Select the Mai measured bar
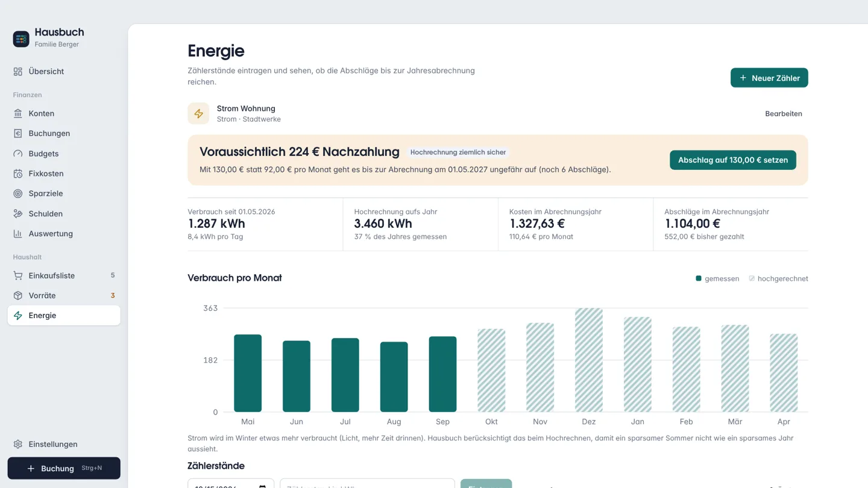Screen dimensions: 868x488 tap(248, 373)
